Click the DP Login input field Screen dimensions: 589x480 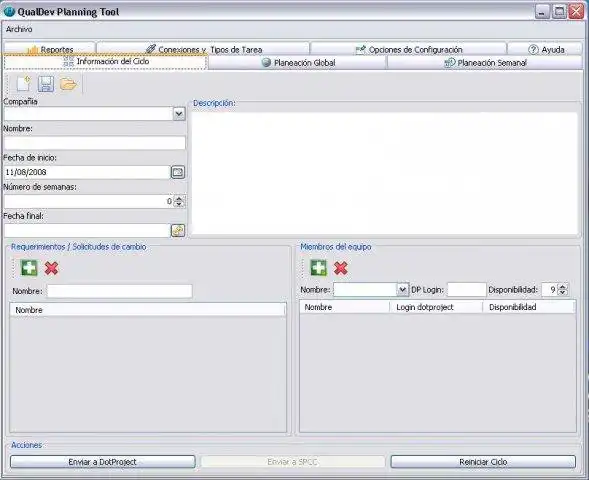(x=467, y=290)
